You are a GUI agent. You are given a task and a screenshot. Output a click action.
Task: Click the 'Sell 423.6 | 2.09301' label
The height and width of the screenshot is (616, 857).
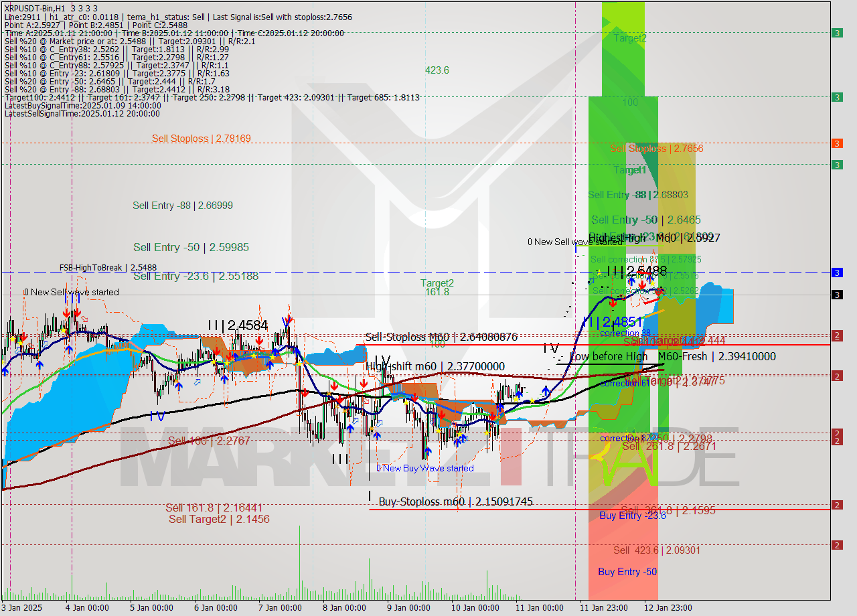(x=657, y=550)
